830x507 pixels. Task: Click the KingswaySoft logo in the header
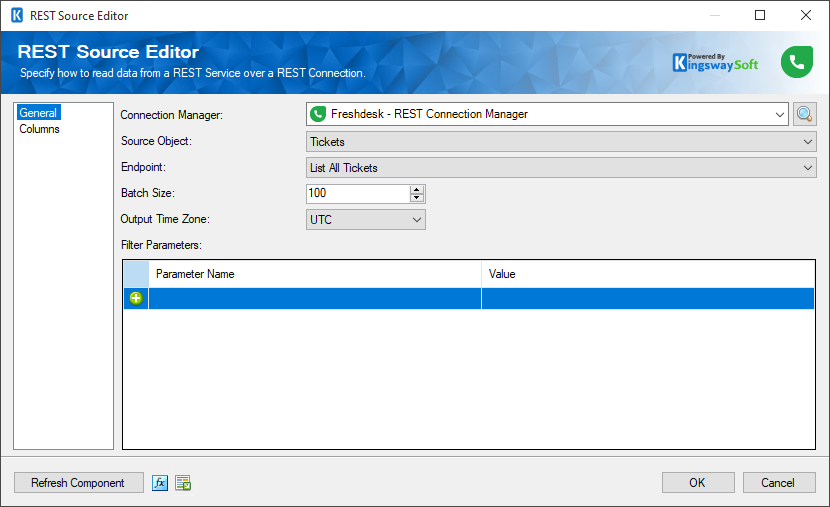(715, 62)
